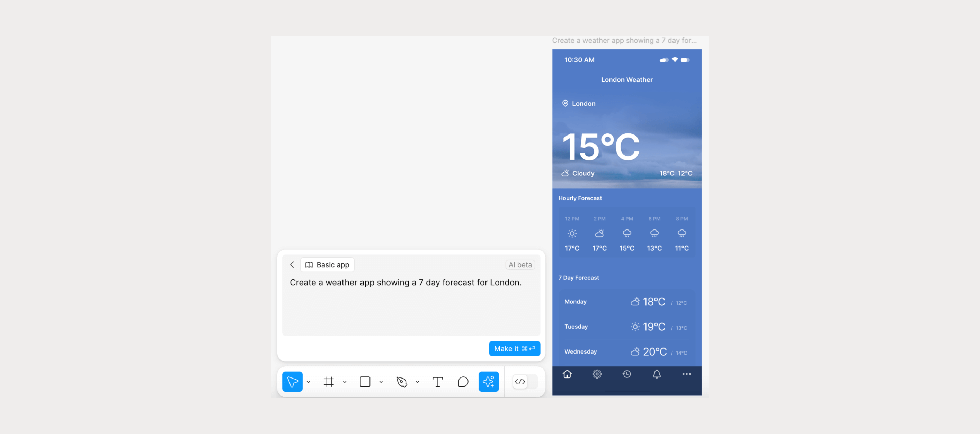Select the Frame tool

point(329,381)
